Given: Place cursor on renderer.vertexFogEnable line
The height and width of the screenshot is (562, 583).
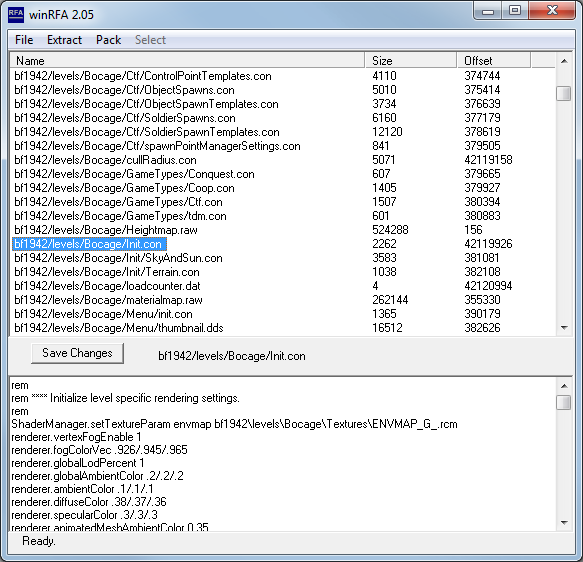Looking at the screenshot, I should tap(76, 437).
